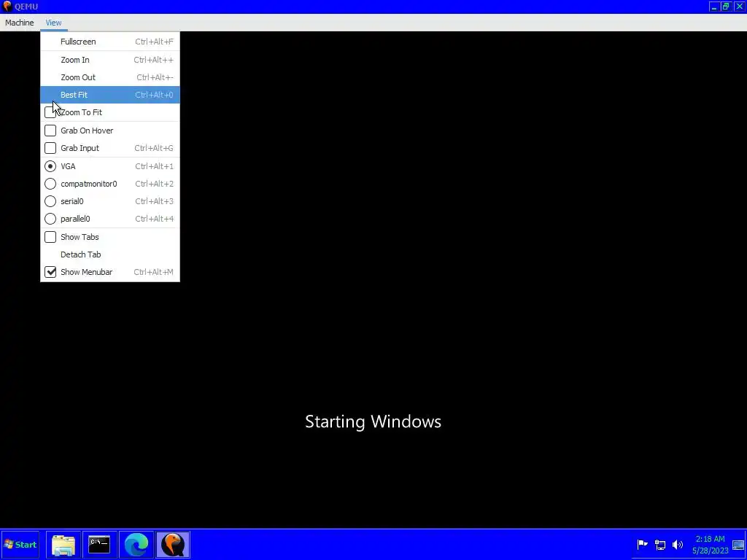The width and height of the screenshot is (747, 560).
Task: Toggle the Grab Input checkbox
Action: click(x=50, y=148)
